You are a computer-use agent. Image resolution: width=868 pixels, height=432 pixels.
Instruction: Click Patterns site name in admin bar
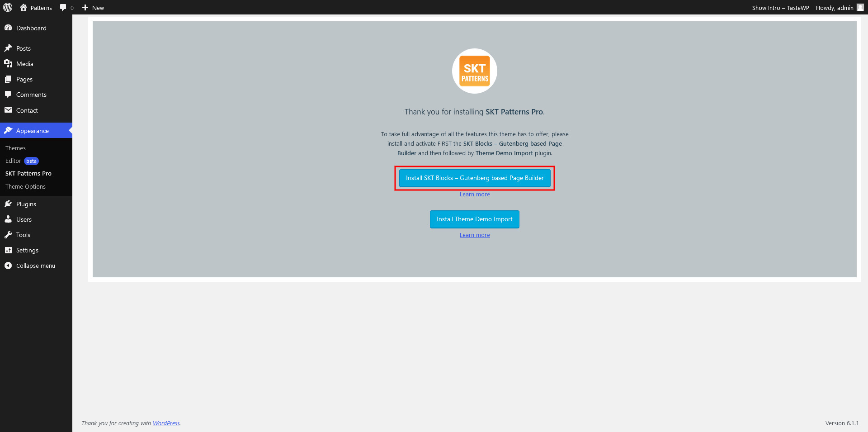point(41,8)
